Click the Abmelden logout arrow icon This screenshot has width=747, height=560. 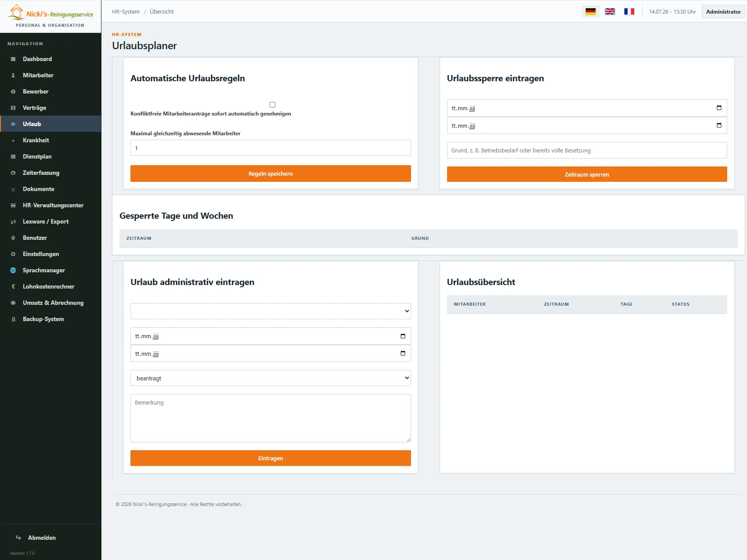point(18,538)
